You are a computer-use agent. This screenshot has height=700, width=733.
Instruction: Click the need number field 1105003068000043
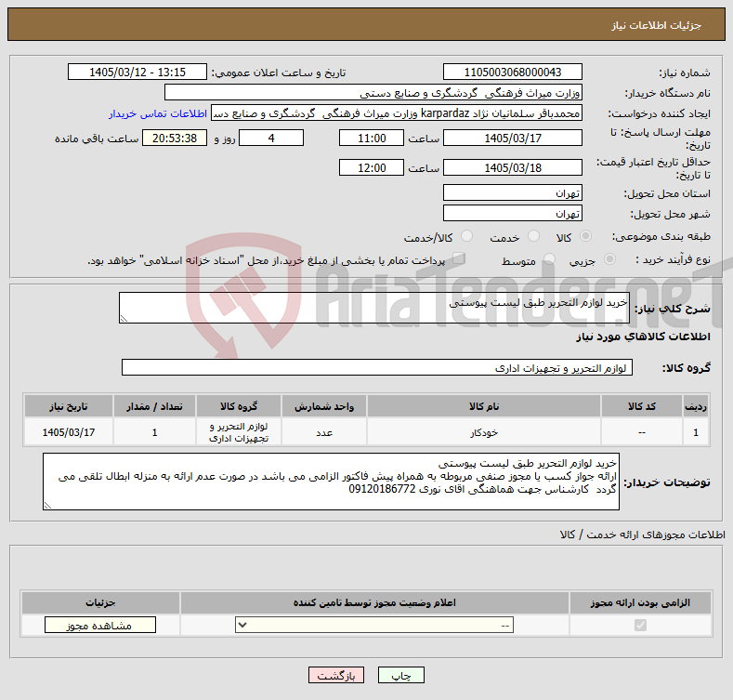pos(512,73)
